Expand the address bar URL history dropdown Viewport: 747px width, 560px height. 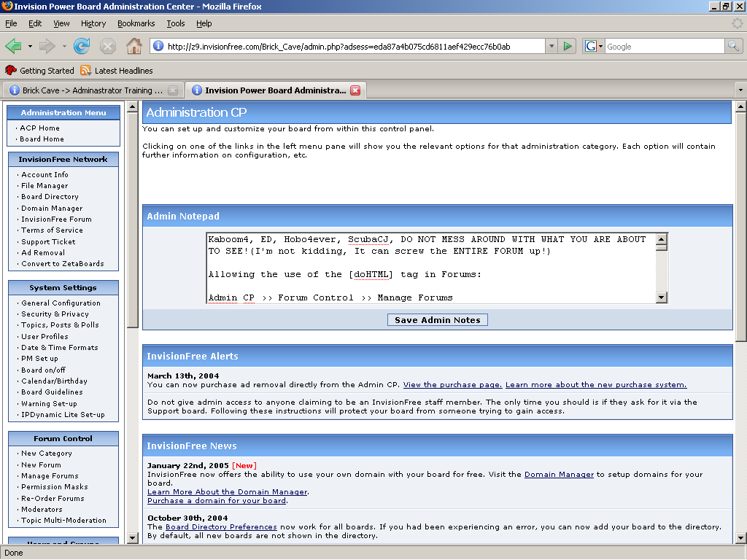point(551,46)
